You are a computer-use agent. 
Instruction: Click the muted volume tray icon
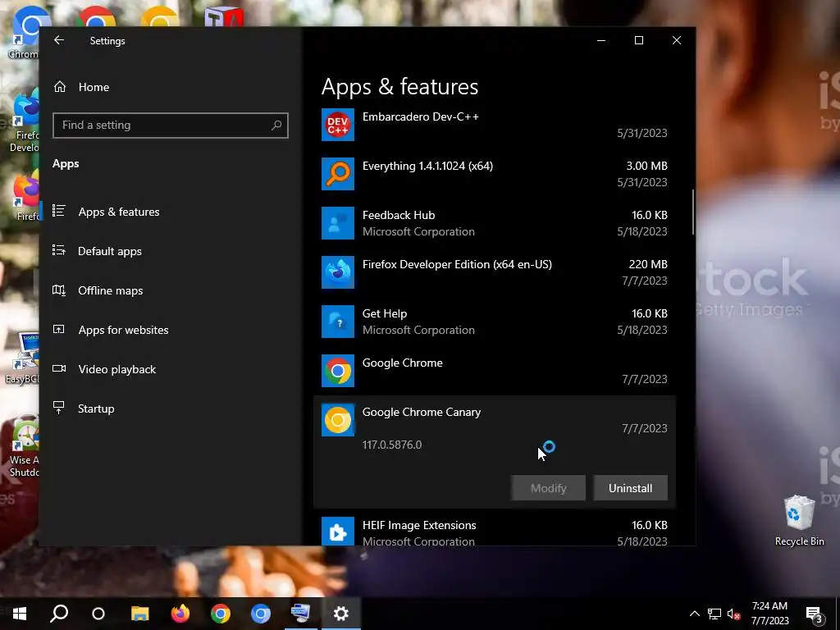(734, 614)
